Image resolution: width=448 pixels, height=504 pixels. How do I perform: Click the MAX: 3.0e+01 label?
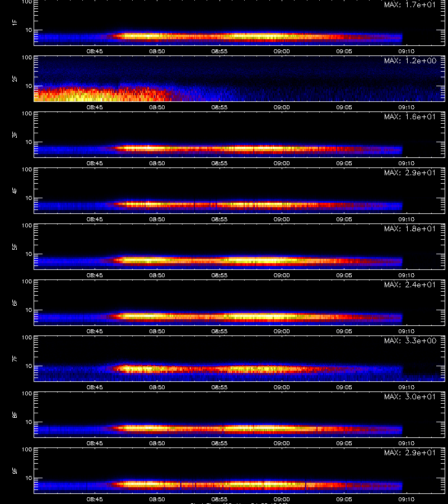410,396
